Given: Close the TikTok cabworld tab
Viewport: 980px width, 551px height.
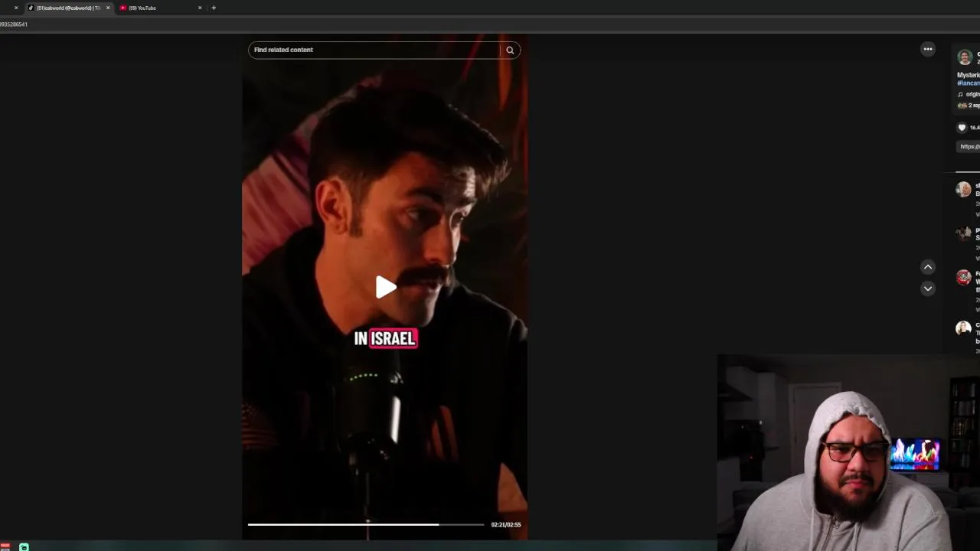Looking at the screenshot, I should pos(108,8).
